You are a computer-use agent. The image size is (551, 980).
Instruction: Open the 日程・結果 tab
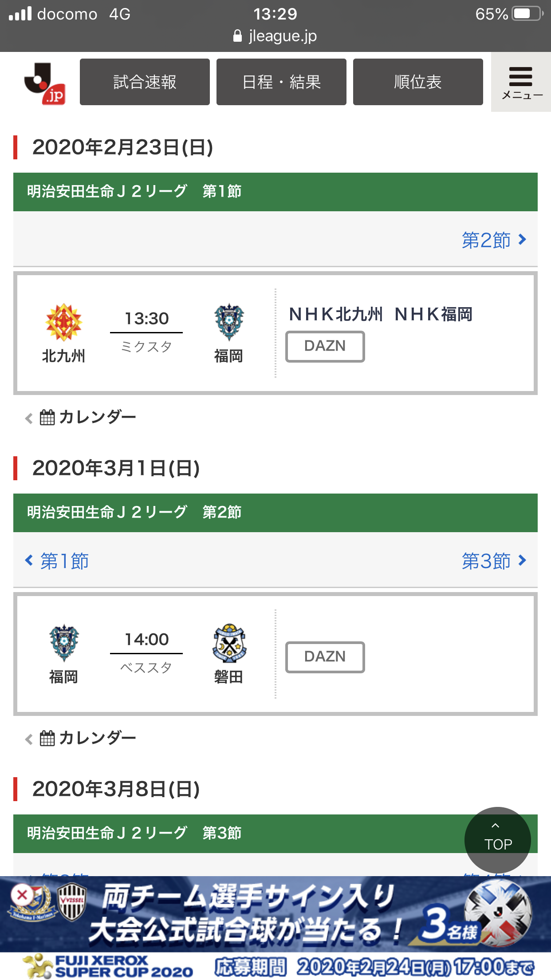(281, 82)
